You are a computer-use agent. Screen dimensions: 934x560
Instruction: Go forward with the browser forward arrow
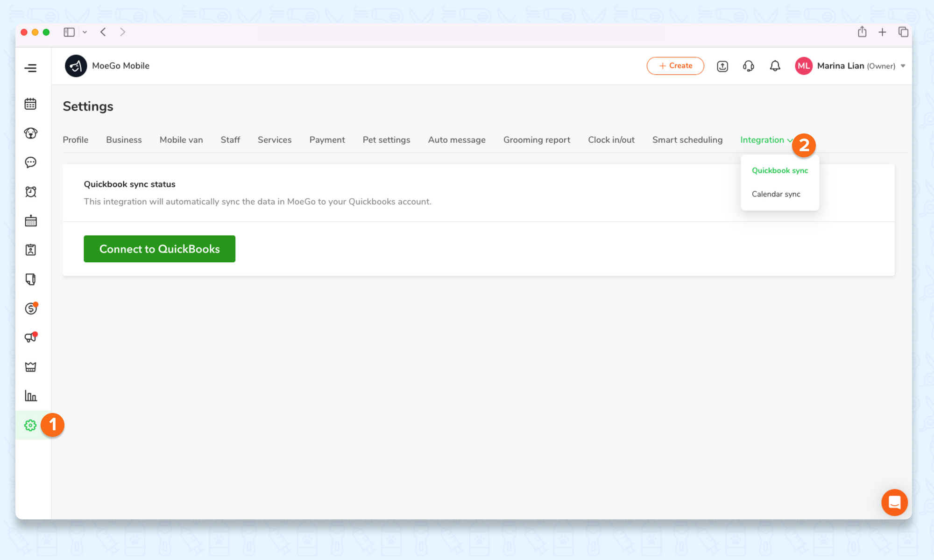122,32
